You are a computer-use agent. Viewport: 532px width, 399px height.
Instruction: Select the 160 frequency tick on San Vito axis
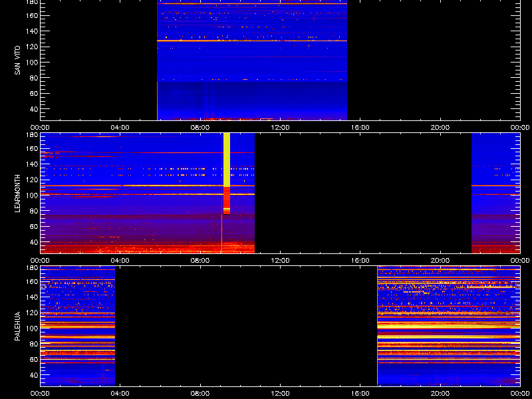pyautogui.click(x=32, y=15)
